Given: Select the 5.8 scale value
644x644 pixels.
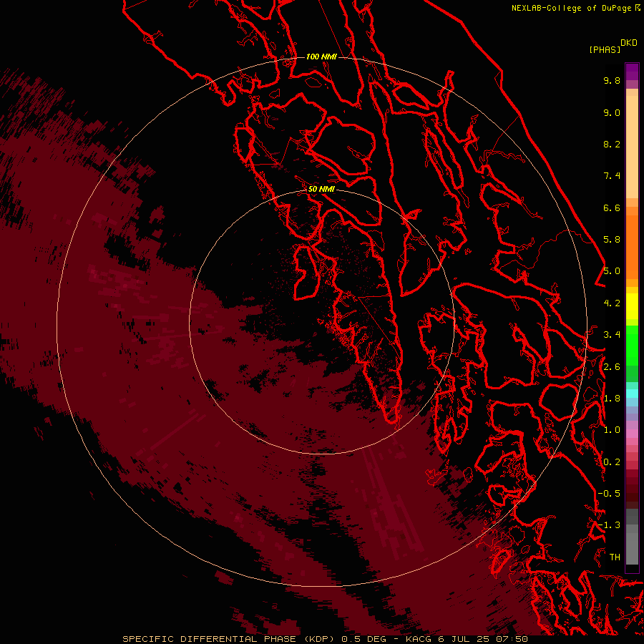Looking at the screenshot, I should (x=612, y=240).
